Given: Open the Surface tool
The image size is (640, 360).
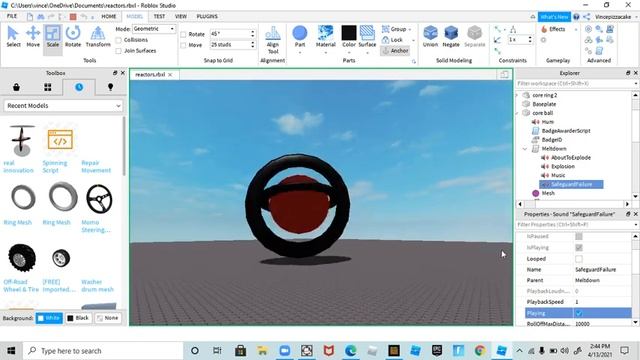Looking at the screenshot, I should click(x=367, y=36).
